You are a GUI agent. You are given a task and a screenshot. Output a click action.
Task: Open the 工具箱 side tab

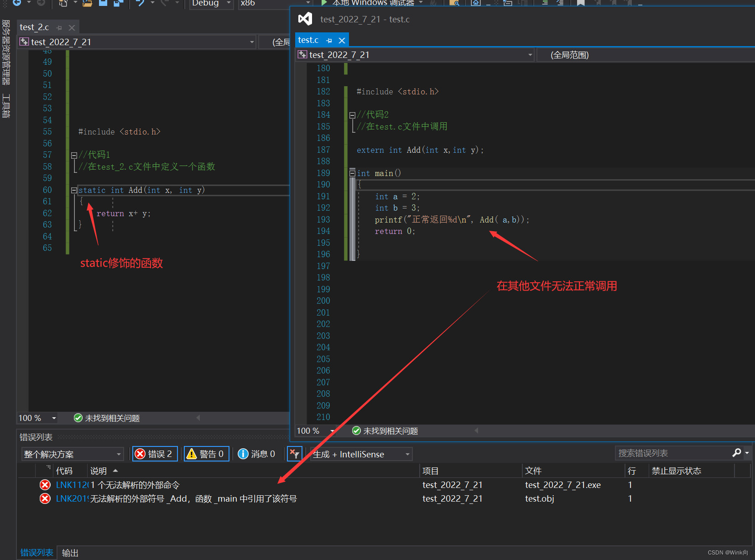click(6, 106)
